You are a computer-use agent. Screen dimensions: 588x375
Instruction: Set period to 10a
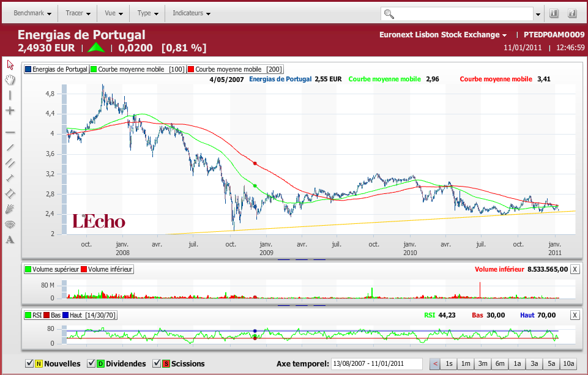[x=568, y=363]
